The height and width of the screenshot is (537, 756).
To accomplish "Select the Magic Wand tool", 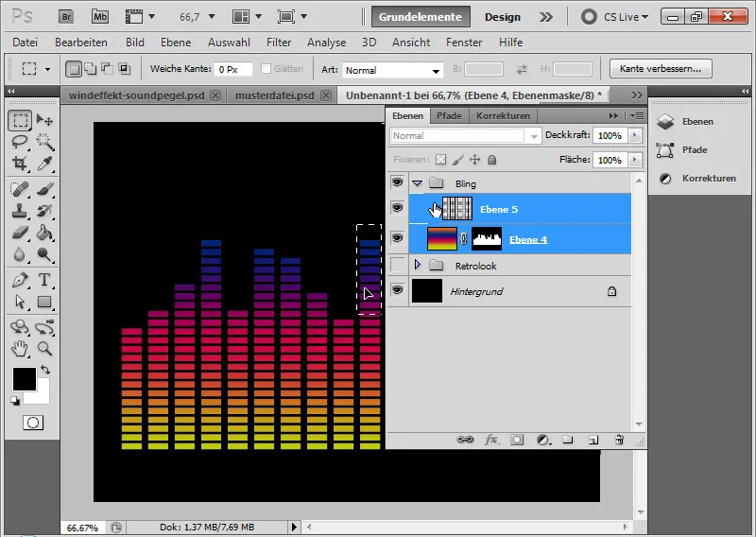I will (44, 142).
